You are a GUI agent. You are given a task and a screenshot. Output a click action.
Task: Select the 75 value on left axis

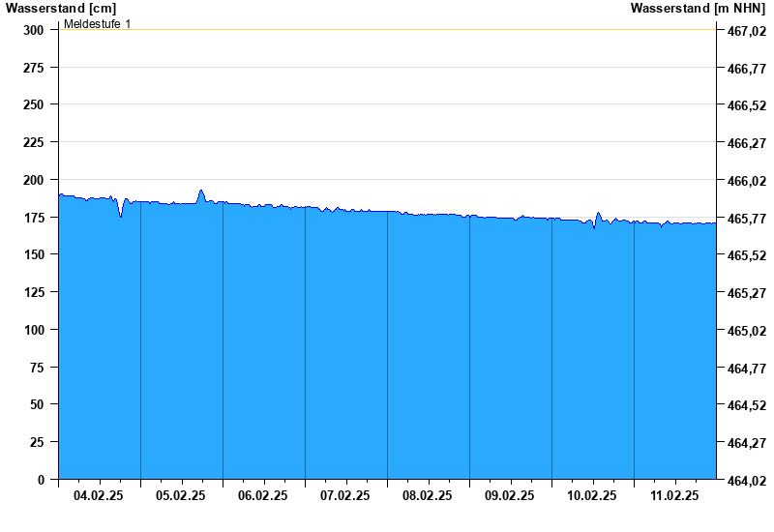pos(37,368)
